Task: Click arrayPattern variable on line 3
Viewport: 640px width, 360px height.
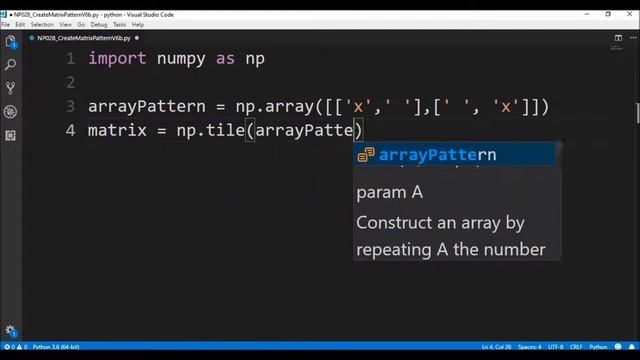Action: tap(147, 107)
